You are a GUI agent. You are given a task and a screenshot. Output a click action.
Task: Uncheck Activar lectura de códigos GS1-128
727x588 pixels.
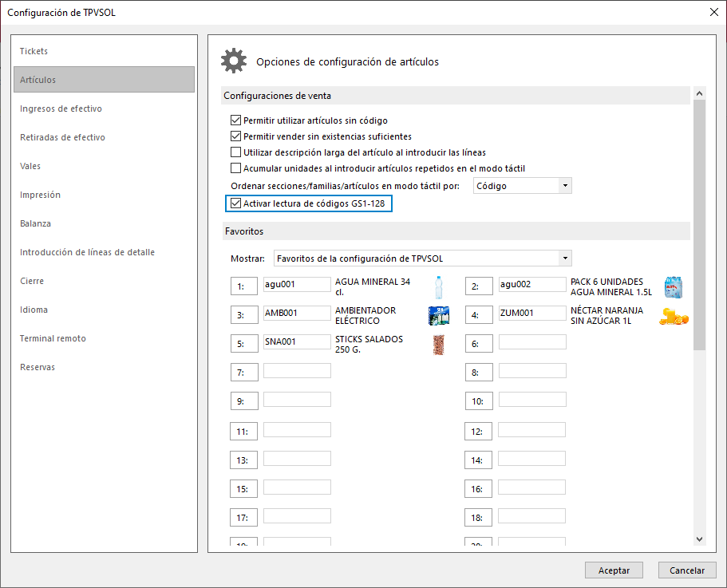pyautogui.click(x=235, y=203)
